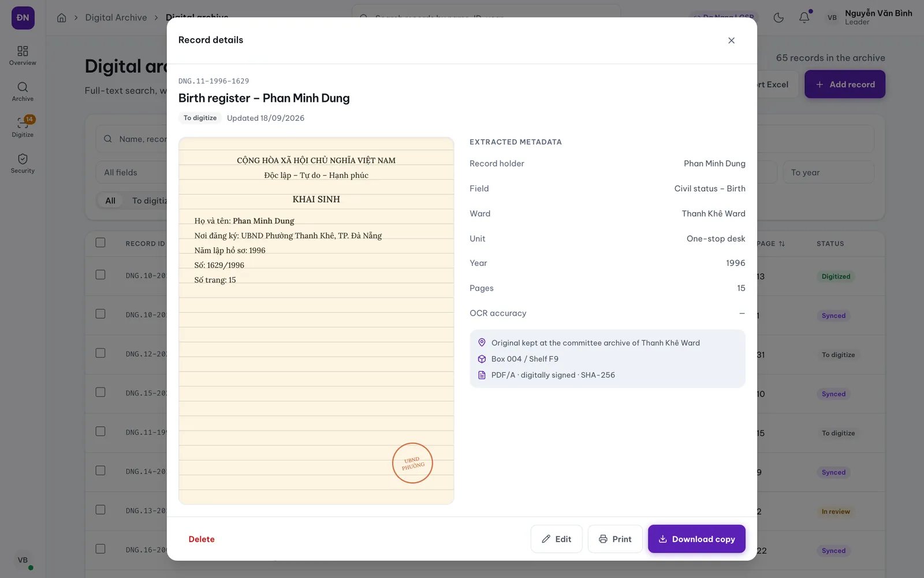Click the To digitize status badge in dialog

pyautogui.click(x=200, y=118)
